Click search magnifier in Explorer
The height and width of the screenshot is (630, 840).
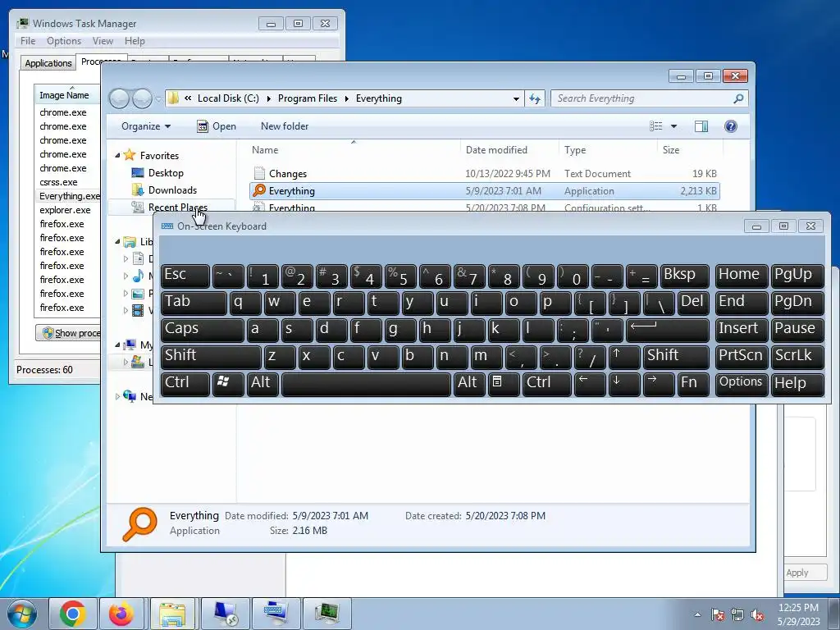click(x=738, y=98)
